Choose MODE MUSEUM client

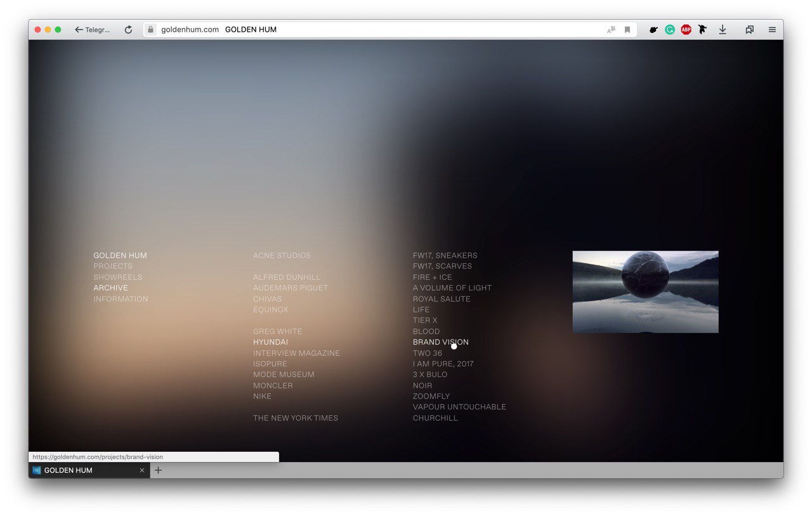pyautogui.click(x=284, y=375)
